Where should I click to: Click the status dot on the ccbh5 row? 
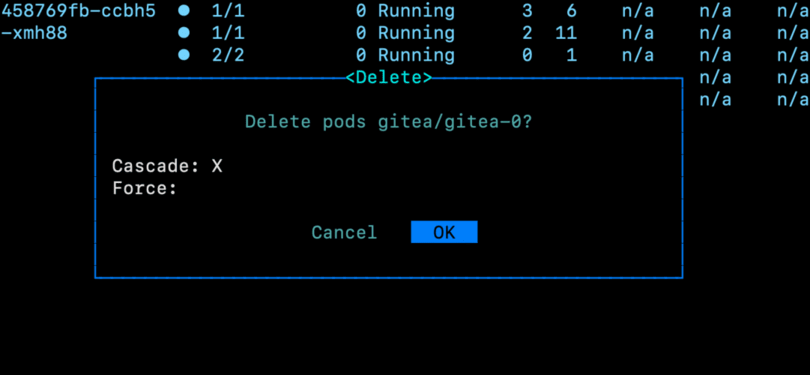(183, 10)
